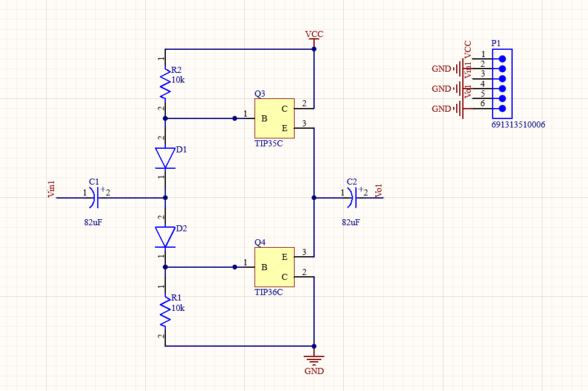Click pin 1 dot of P1 connector
The width and height of the screenshot is (588, 391).
coord(502,59)
